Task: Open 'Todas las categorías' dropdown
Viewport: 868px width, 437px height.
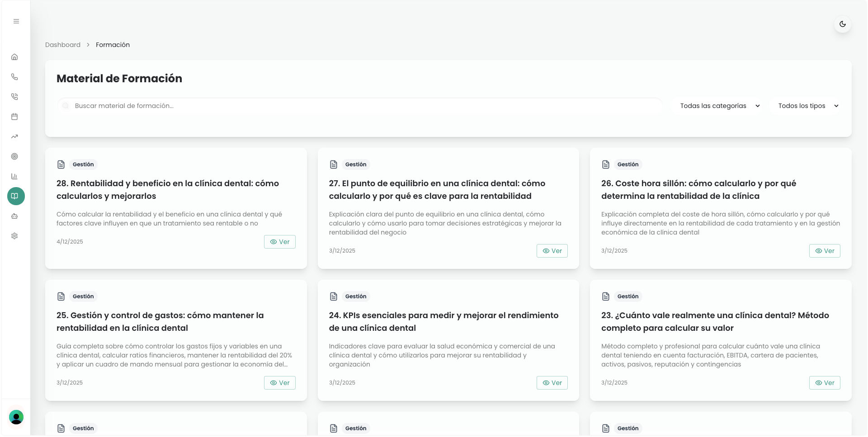Action: tap(720, 106)
